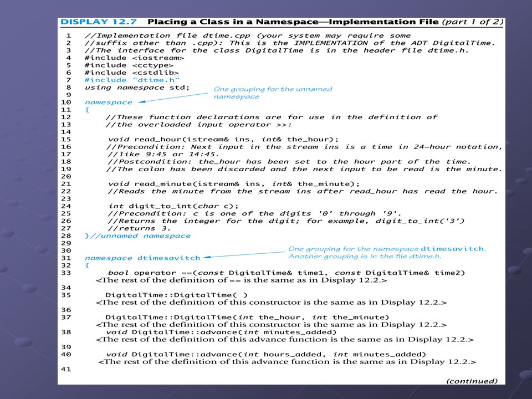This screenshot has height=399, width=532.
Task: Click 'DigitalTime::DigitalTime(int the_hour, int the_minute)' line
Action: coord(247,318)
